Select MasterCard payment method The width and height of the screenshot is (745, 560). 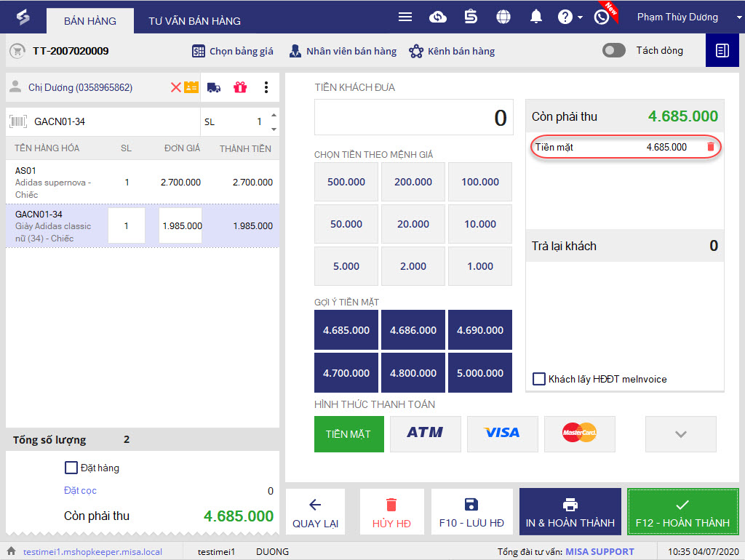click(579, 434)
